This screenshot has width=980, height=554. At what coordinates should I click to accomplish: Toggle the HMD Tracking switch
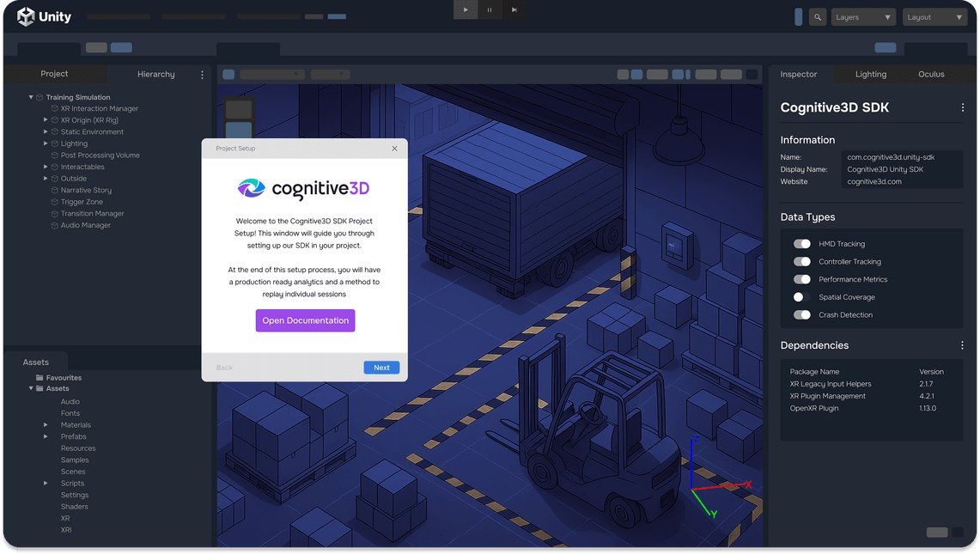click(x=801, y=244)
